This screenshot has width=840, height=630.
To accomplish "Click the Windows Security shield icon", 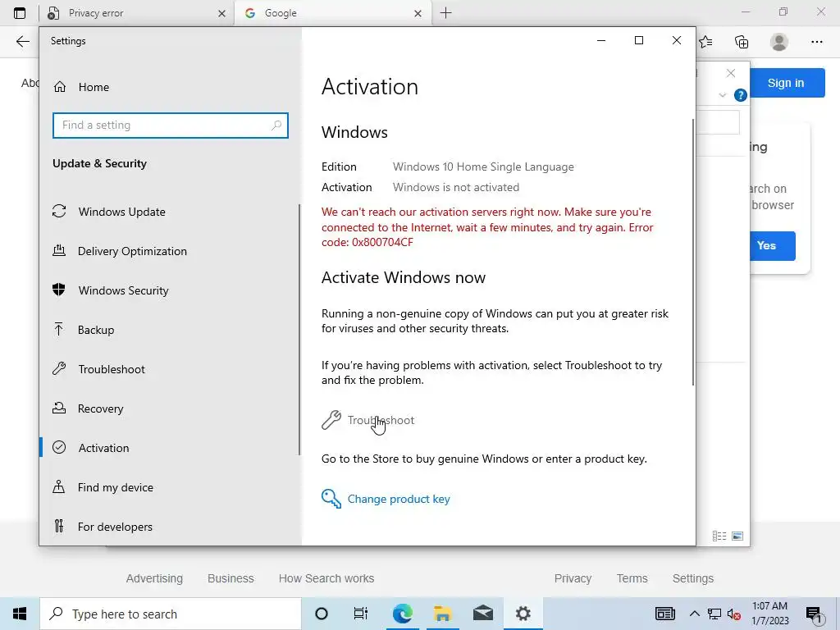I will [x=59, y=290].
